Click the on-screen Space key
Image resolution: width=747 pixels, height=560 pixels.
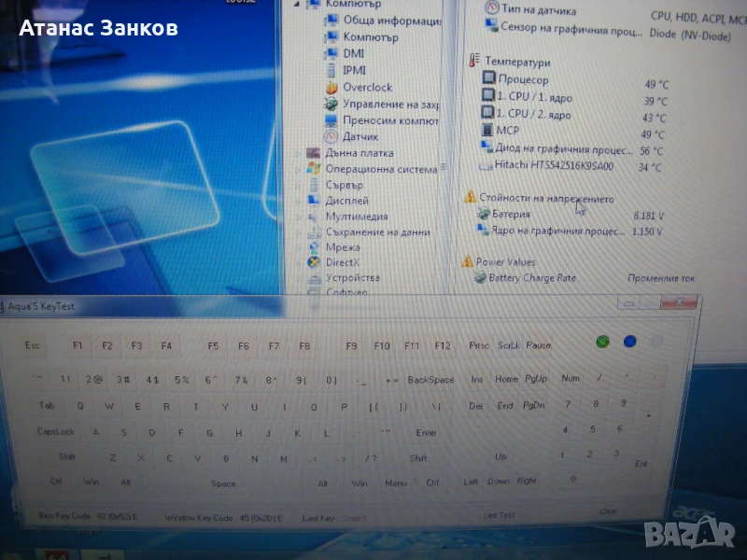click(223, 483)
